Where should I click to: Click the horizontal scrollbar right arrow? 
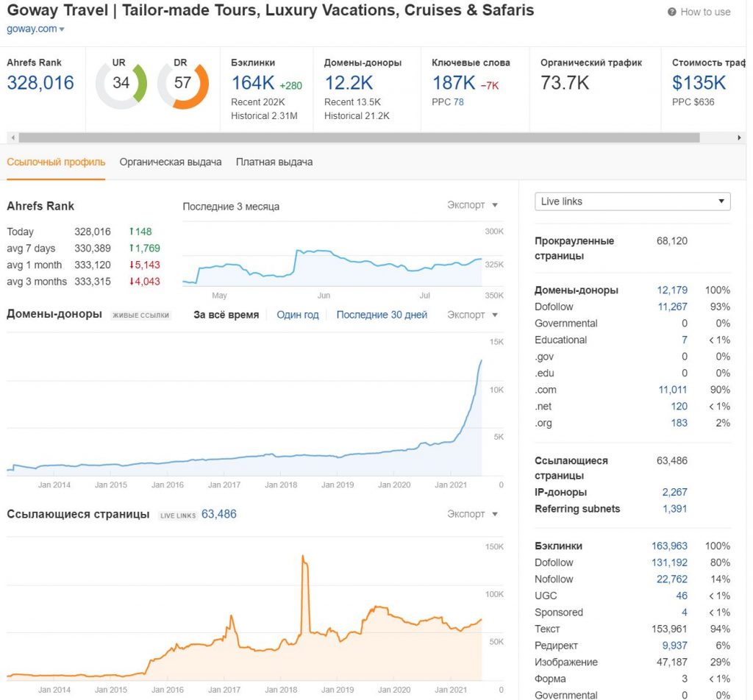[739, 137]
